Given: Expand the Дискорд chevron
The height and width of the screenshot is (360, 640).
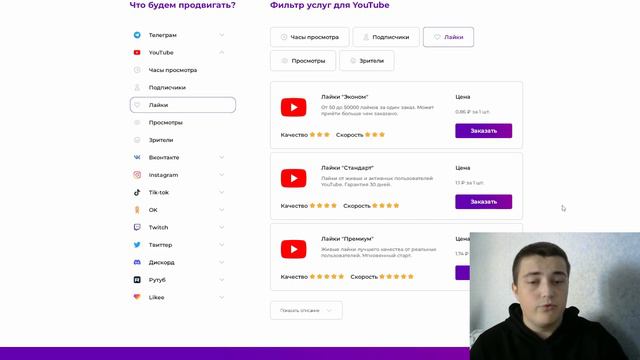Looking at the screenshot, I should point(222,262).
